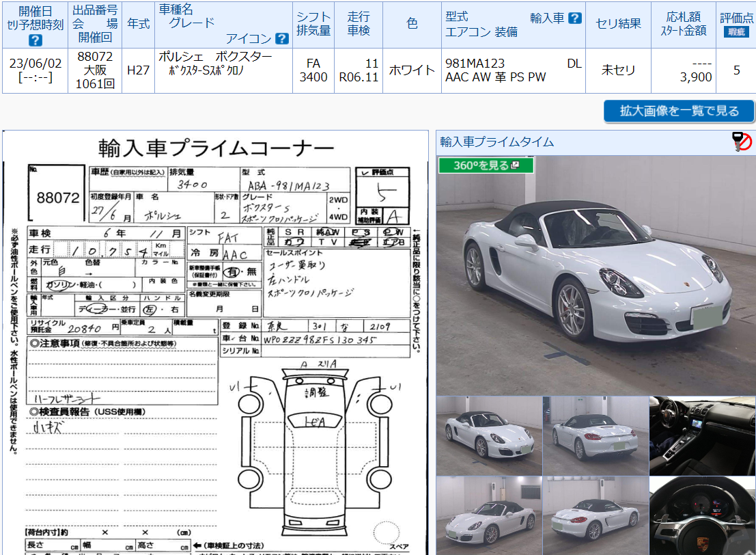The image size is (756, 555).
Task: Click the 年式 column header
Action: 139,24
